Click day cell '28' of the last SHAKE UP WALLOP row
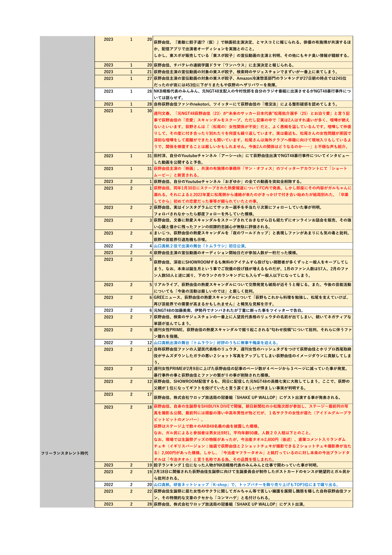The image size is (392, 555). click(x=149, y=504)
